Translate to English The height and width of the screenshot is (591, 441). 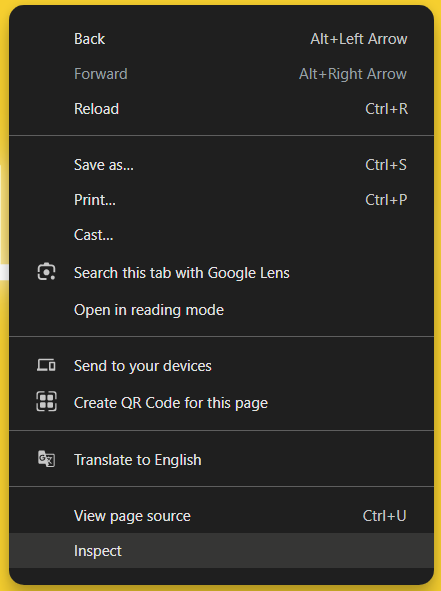click(x=222, y=459)
